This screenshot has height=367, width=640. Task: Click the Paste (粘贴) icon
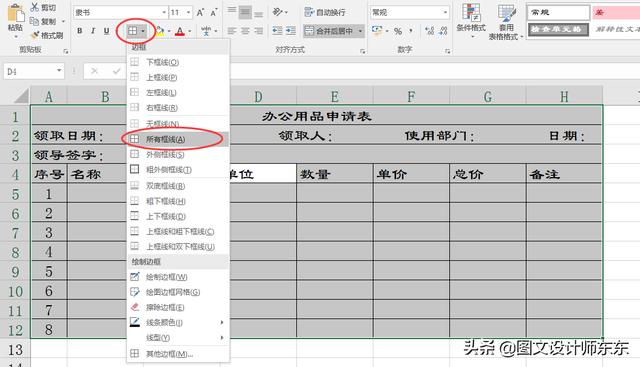[x=16, y=13]
